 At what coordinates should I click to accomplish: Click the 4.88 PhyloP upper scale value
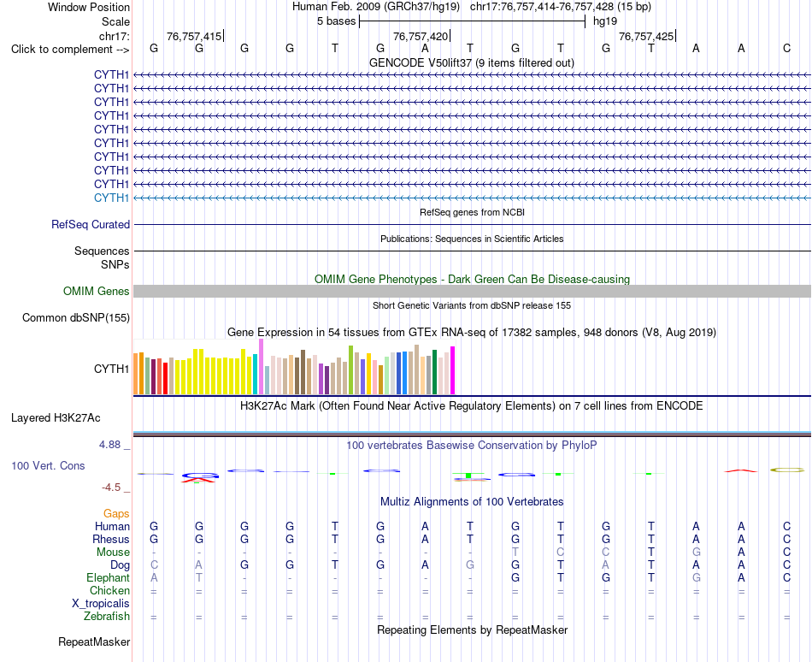tap(109, 445)
